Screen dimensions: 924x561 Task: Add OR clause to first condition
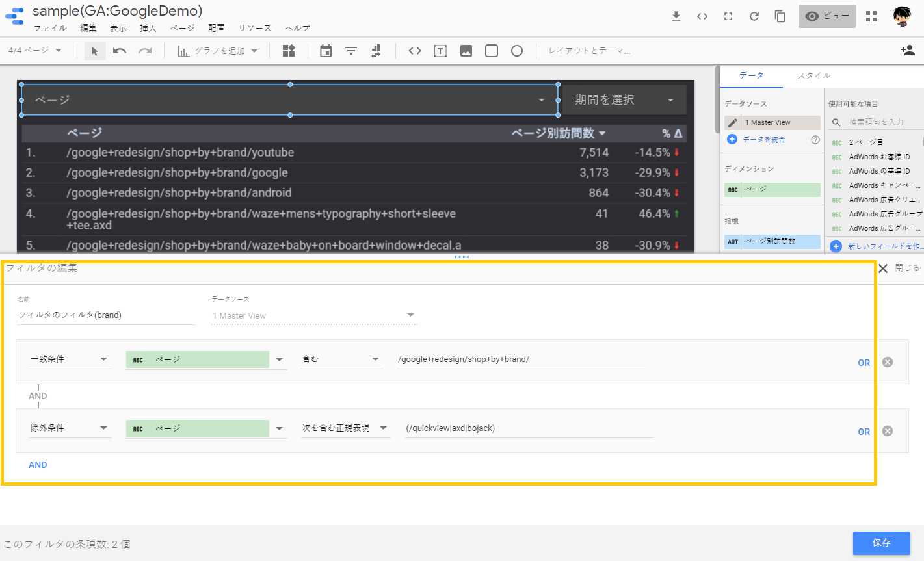click(864, 363)
